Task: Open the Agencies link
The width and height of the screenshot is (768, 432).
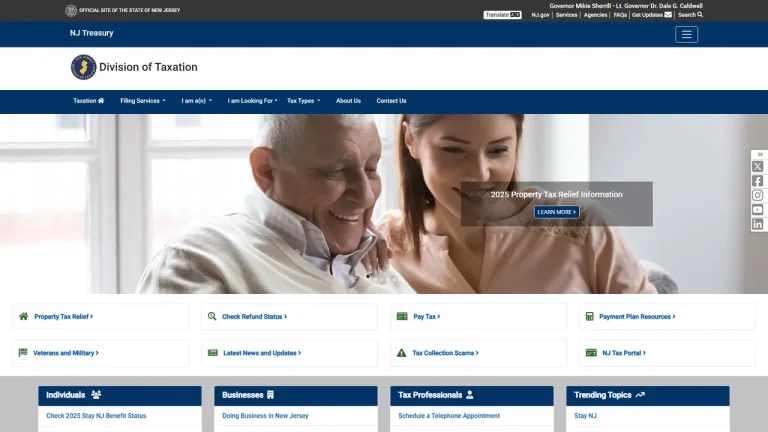Action: pos(595,15)
